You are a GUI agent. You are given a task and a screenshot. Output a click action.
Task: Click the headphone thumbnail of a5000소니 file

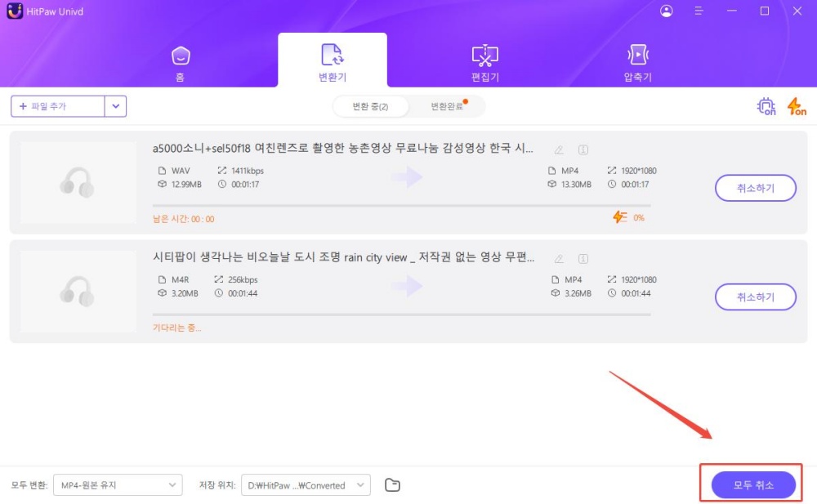(78, 182)
